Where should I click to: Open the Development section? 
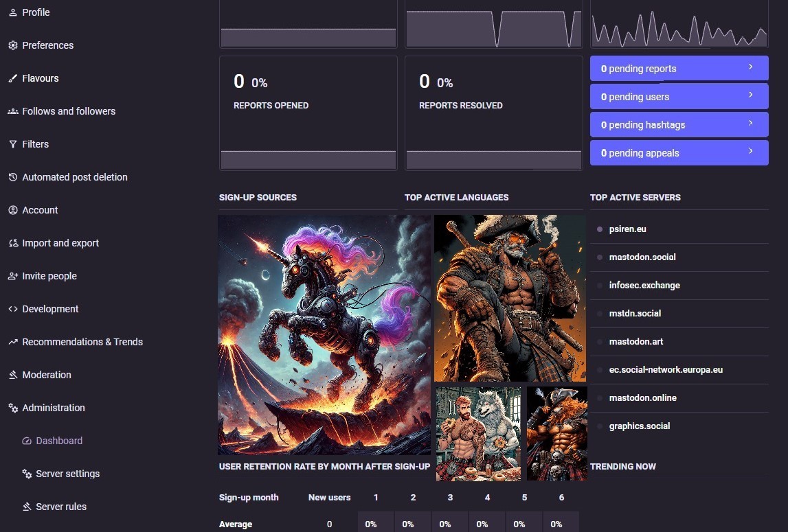point(50,309)
